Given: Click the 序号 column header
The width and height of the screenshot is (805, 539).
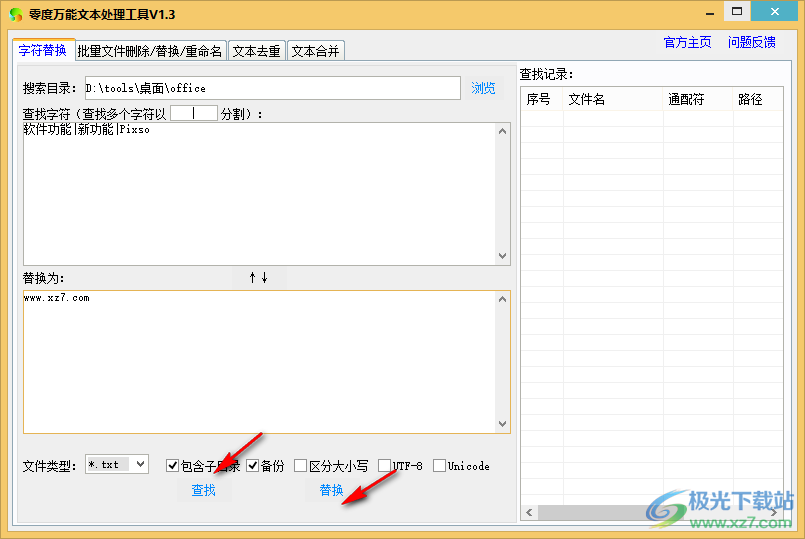Looking at the screenshot, I should coord(542,99).
